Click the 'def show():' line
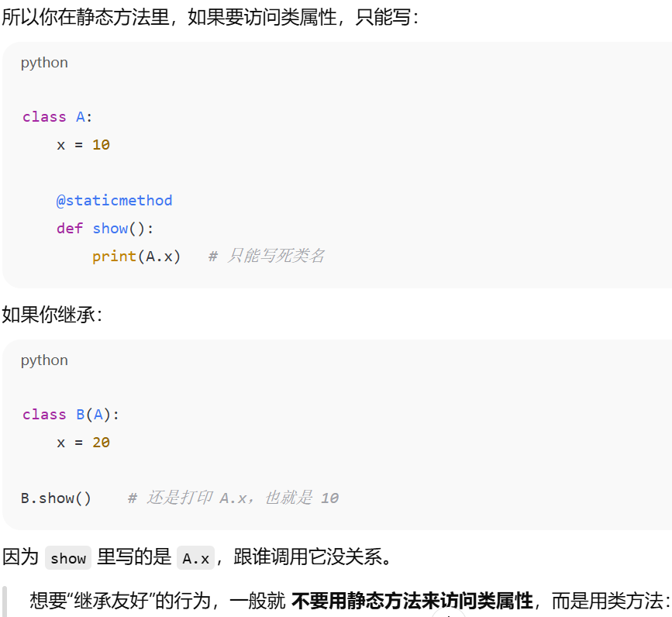 pos(105,229)
